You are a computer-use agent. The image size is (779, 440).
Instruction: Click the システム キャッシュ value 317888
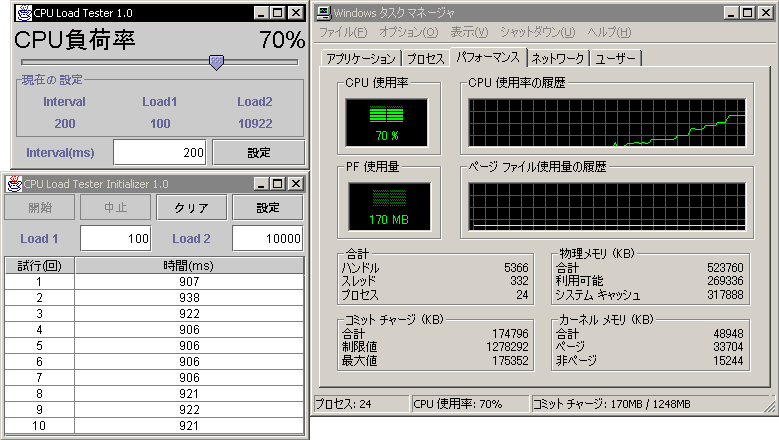click(725, 294)
